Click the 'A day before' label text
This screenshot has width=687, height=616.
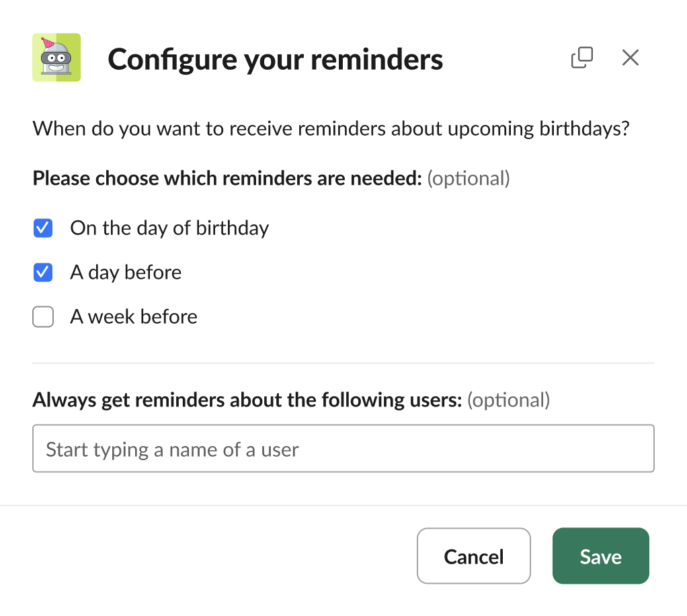(125, 272)
